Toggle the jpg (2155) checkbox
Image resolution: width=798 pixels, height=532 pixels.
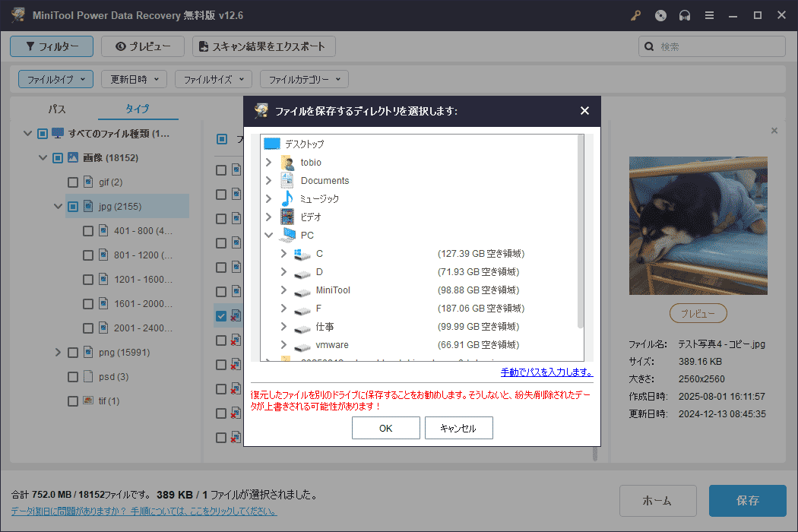click(x=73, y=207)
